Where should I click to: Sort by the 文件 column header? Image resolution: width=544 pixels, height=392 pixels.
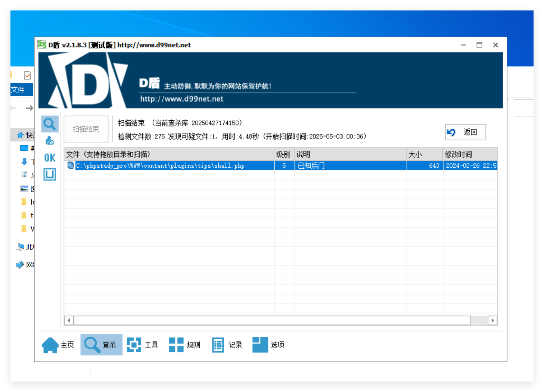pos(169,154)
